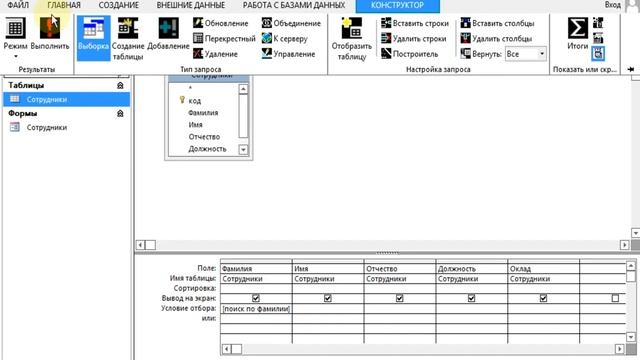Click the middle icon right of Итоги
Image resolution: width=640 pixels, height=360 pixels.
[x=598, y=38]
